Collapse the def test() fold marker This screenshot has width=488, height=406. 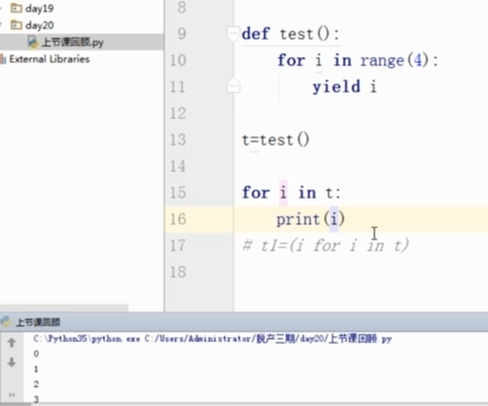[x=233, y=33]
